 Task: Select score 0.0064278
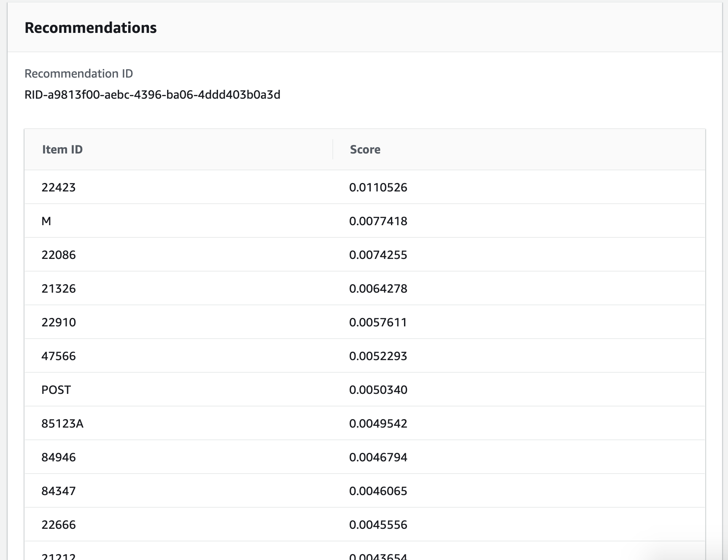pyautogui.click(x=378, y=288)
